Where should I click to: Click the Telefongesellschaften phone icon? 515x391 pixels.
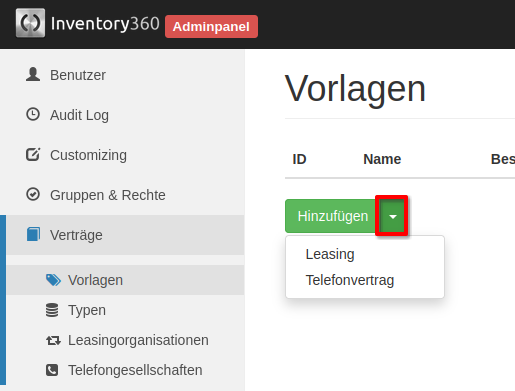coord(52,370)
